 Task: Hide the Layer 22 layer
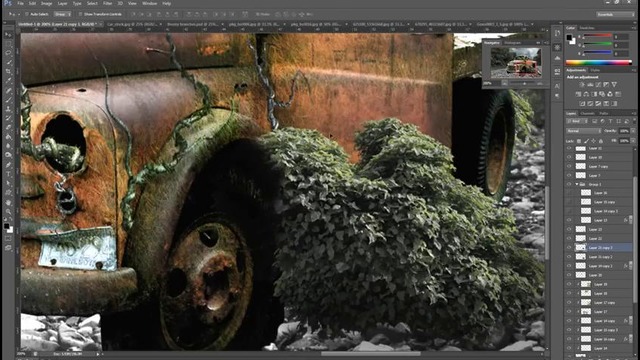point(569,238)
